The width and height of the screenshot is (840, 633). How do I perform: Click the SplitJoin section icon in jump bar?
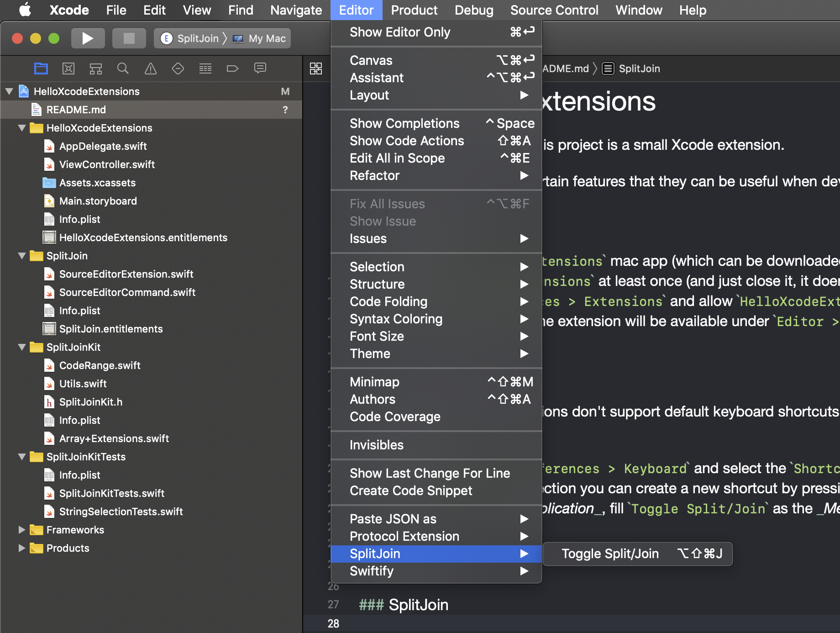coord(608,69)
